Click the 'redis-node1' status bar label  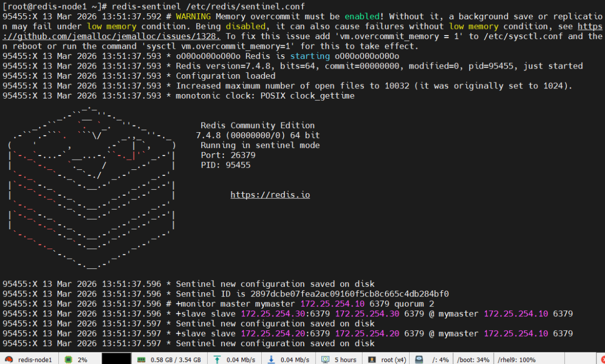click(x=35, y=360)
